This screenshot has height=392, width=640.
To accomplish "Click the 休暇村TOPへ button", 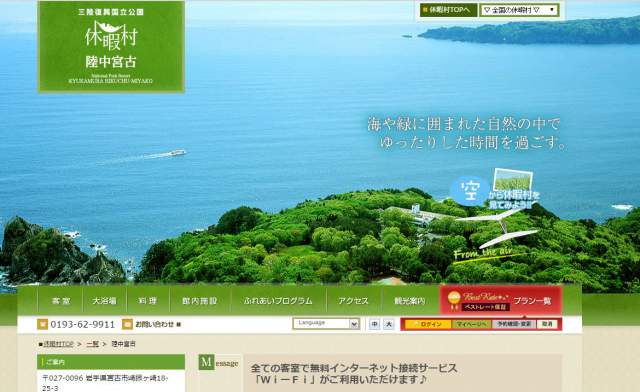I will (448, 10).
